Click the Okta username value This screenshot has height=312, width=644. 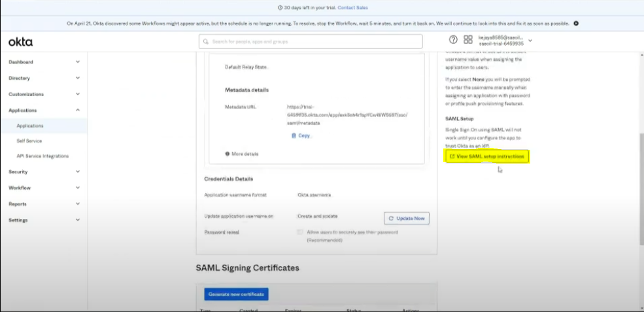pos(314,195)
